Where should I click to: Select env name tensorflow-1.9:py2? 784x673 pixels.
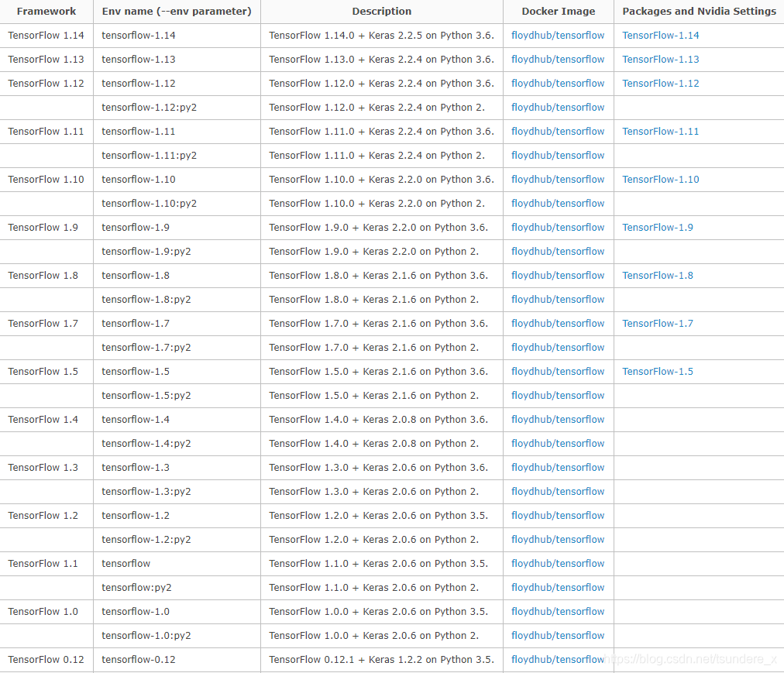click(146, 252)
